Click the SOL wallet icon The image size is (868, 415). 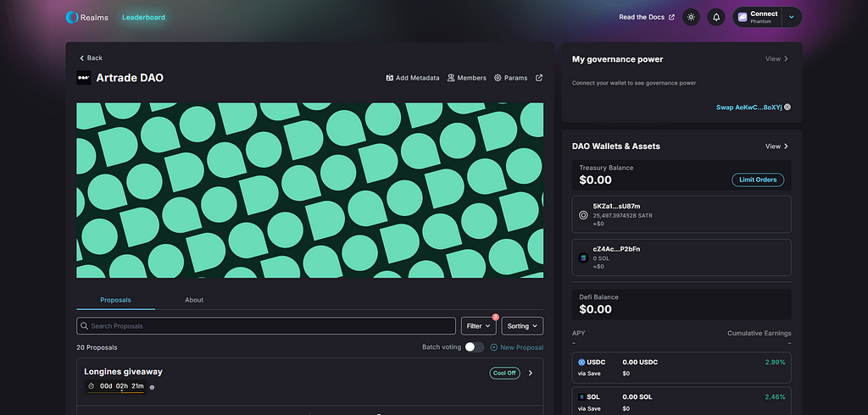583,257
